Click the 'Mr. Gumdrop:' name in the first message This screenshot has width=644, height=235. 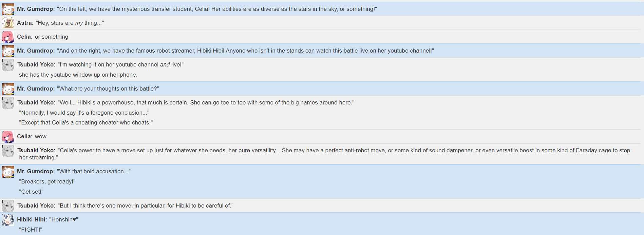click(36, 9)
